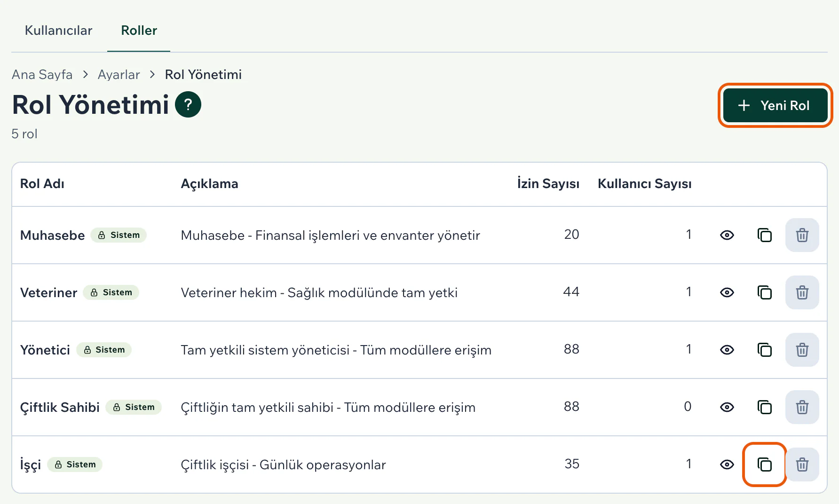This screenshot has width=839, height=504.
Task: View the Veteriner role details (eye icon)
Action: click(727, 292)
